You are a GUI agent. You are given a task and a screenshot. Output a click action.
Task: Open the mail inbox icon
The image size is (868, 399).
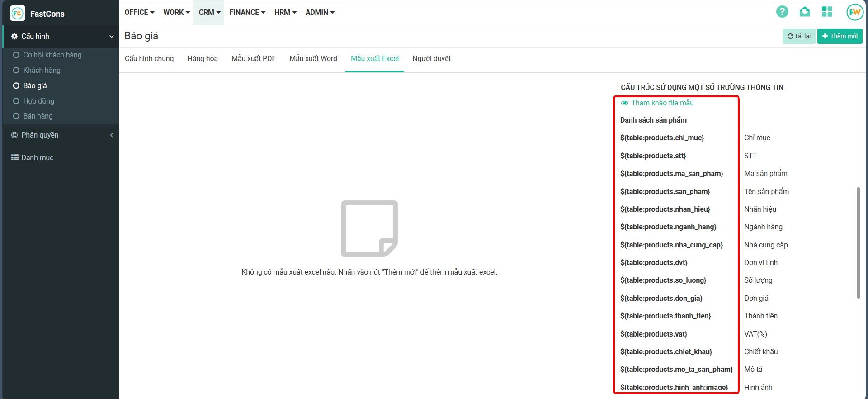[x=805, y=12]
